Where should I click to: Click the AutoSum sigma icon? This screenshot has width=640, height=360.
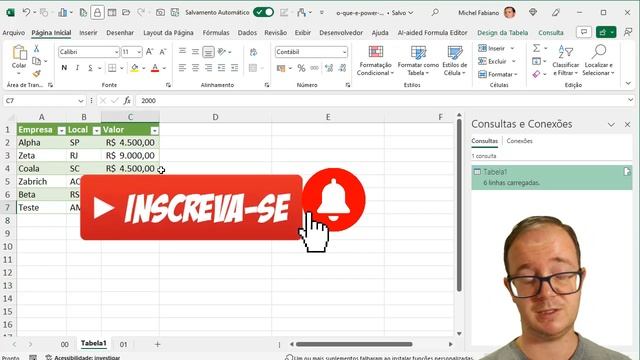coord(536,49)
